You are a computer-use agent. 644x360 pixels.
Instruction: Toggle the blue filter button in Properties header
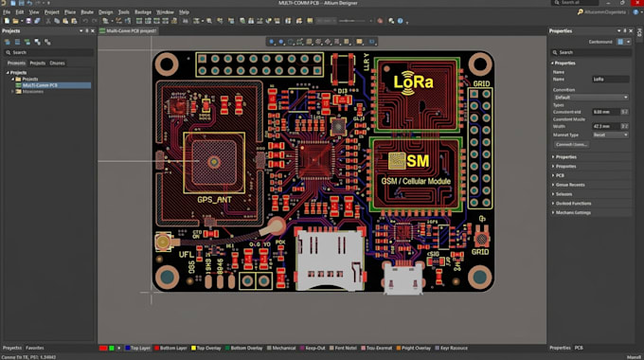[x=620, y=42]
